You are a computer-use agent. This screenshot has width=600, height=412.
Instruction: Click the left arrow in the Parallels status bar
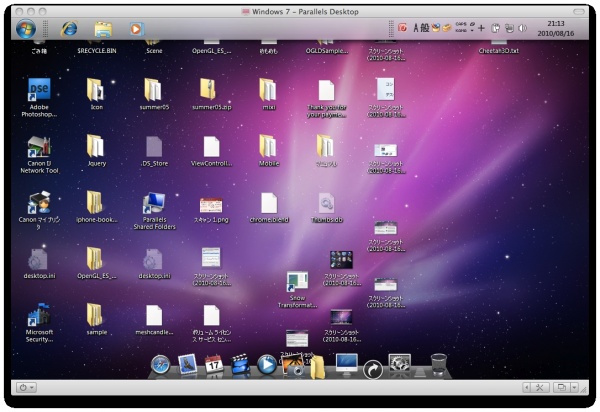[527, 388]
